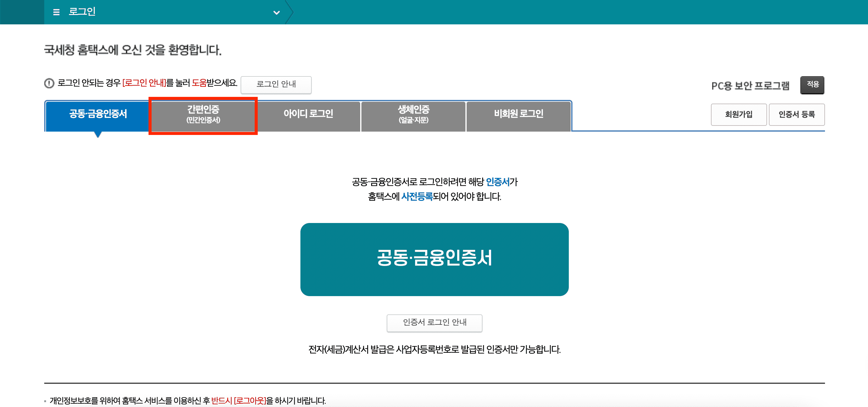Viewport: 868px width, 407px height.
Task: Select the 비회원 로그인 tab
Action: tap(518, 114)
